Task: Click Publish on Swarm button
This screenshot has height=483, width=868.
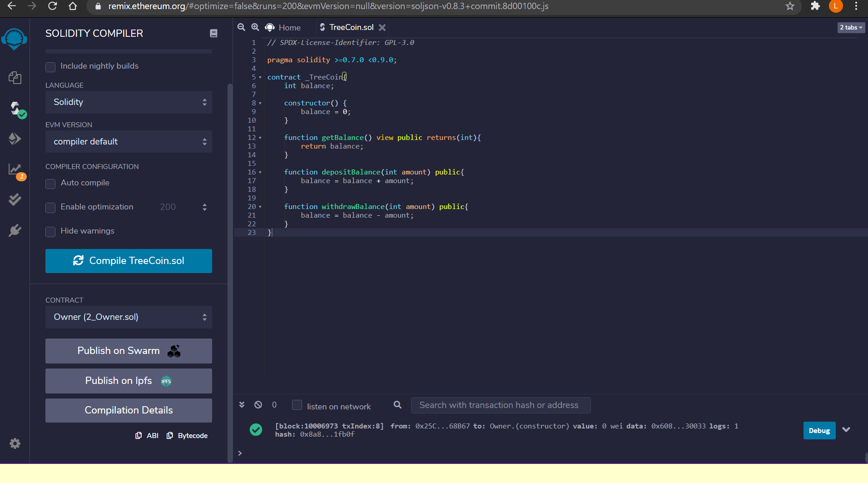Action: pyautogui.click(x=129, y=351)
